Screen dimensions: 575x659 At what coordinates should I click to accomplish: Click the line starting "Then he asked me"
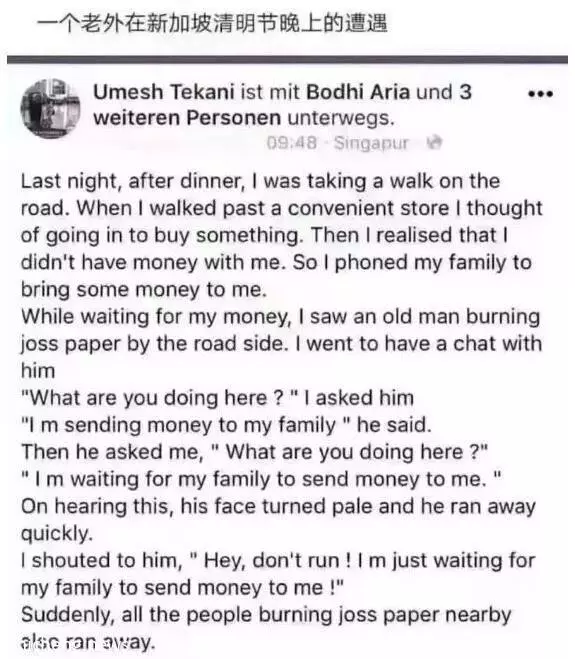click(255, 452)
